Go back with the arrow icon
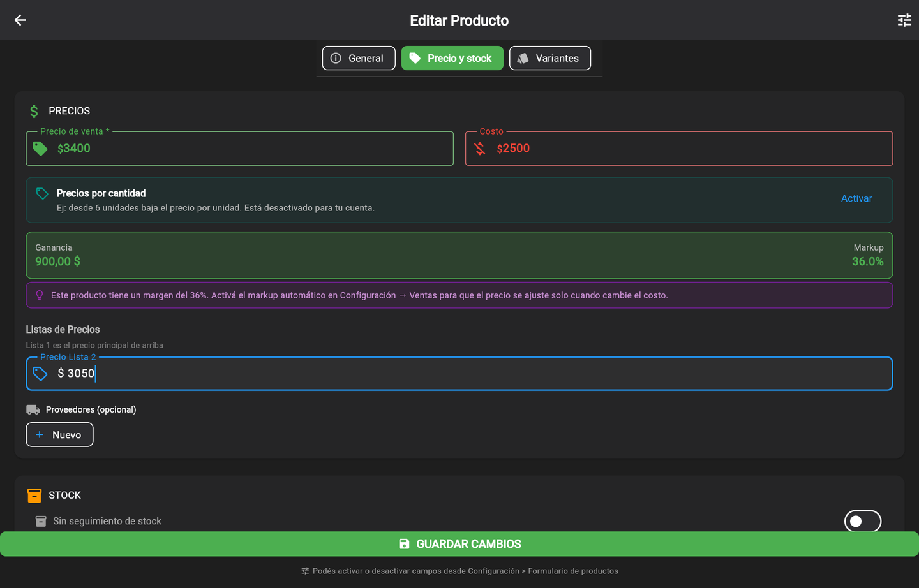 tap(20, 20)
